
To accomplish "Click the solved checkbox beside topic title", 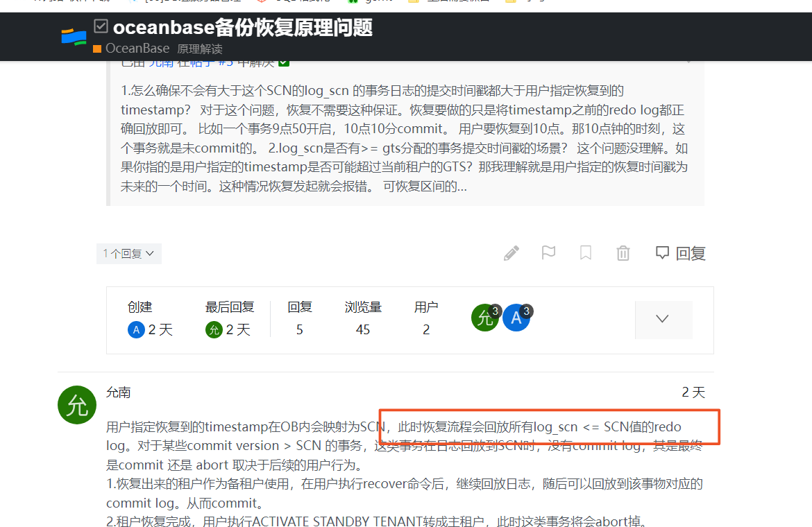I will pyautogui.click(x=101, y=26).
